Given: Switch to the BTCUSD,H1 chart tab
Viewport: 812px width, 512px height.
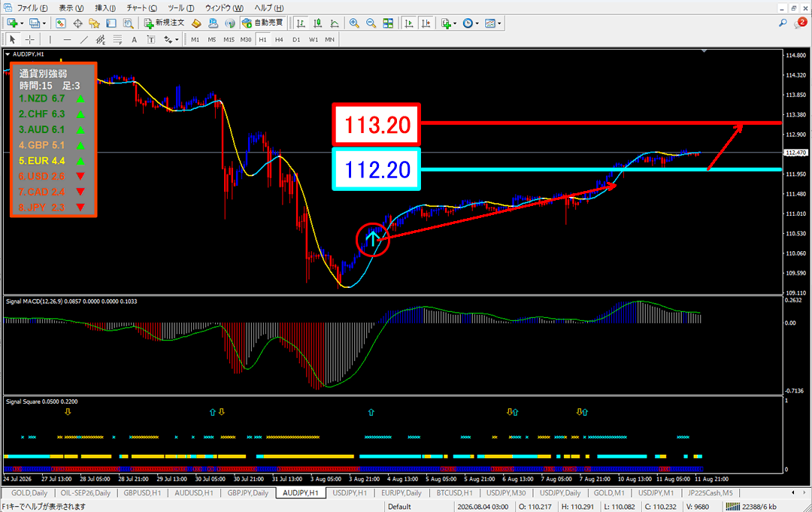Looking at the screenshot, I should click(454, 493).
